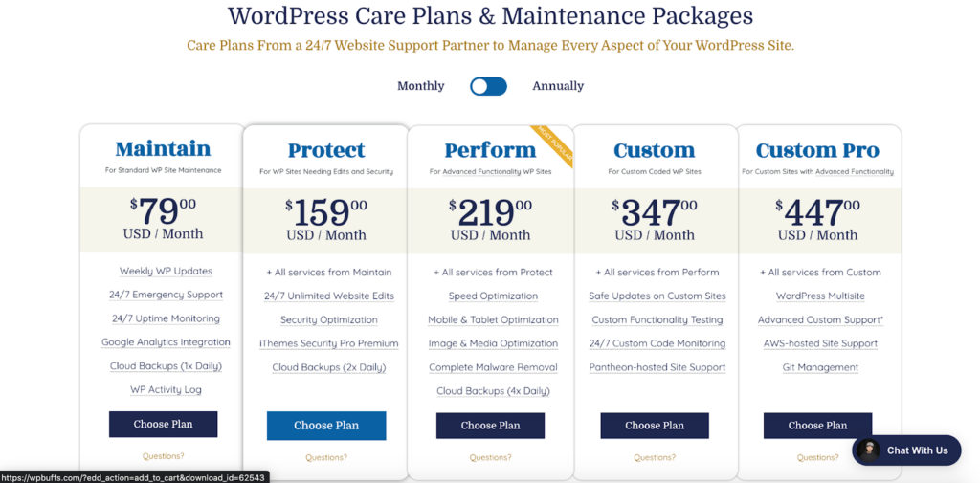Open Questions link under Maintain plan
This screenshot has width=980, height=483.
tap(163, 456)
